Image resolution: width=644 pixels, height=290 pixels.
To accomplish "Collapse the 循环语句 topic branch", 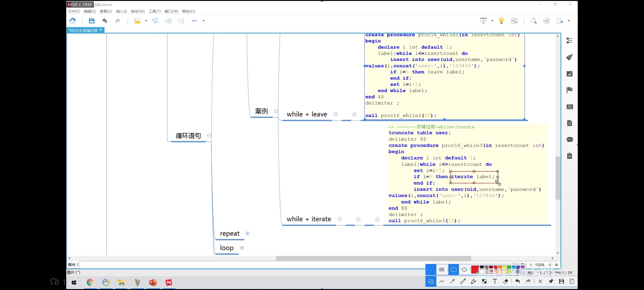I will pyautogui.click(x=209, y=135).
